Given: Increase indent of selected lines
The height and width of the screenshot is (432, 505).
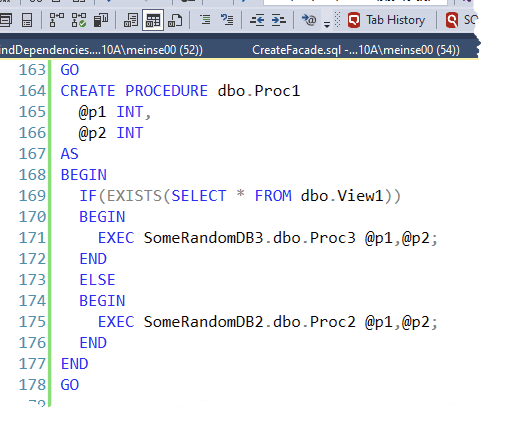Looking at the screenshot, I should point(279,20).
